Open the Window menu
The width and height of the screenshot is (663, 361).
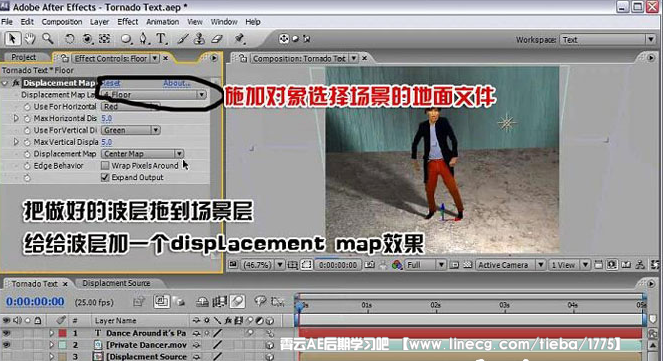pos(224,22)
